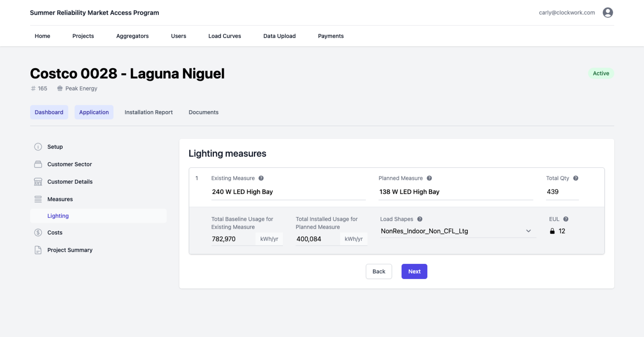Viewport: 644px width, 337px height.
Task: Click the Peak Energy label
Action: [x=81, y=88]
